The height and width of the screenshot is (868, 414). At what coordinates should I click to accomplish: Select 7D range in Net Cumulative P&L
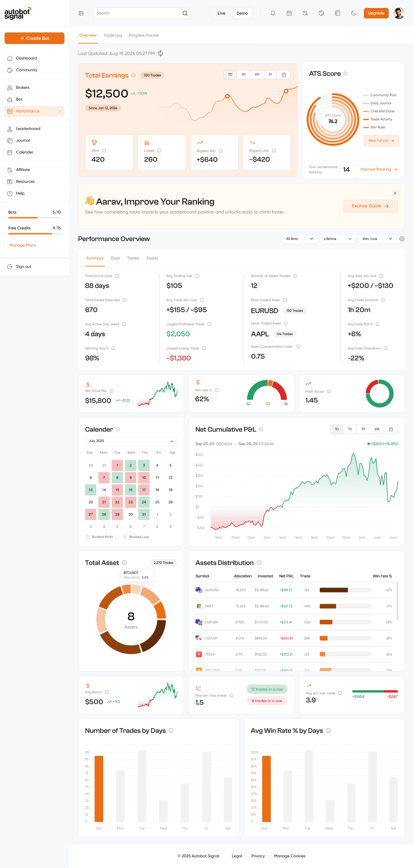click(x=350, y=429)
